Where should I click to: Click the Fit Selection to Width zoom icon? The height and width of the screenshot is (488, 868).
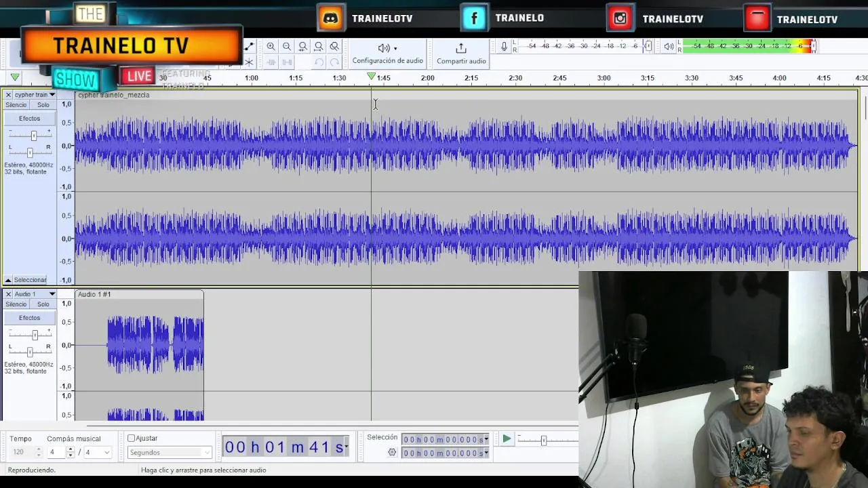click(303, 47)
